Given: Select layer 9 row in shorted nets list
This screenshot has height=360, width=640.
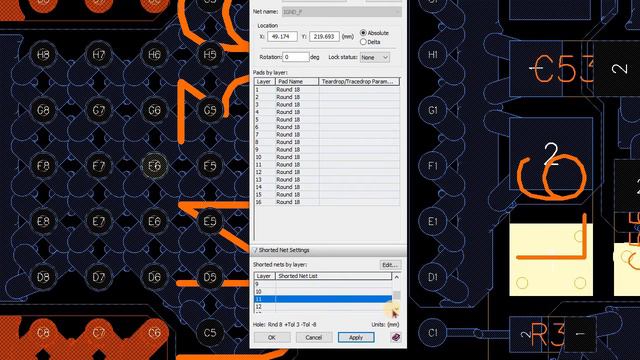Looking at the screenshot, I should pos(323,284).
